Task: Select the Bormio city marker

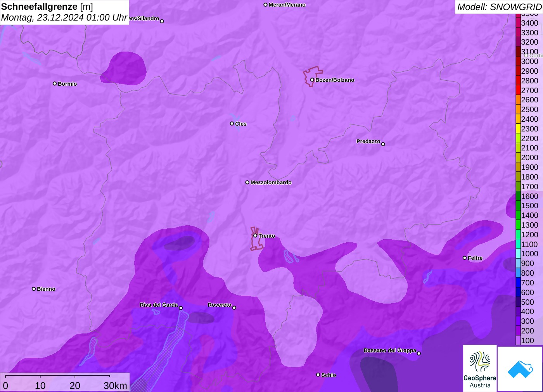Action: point(55,83)
